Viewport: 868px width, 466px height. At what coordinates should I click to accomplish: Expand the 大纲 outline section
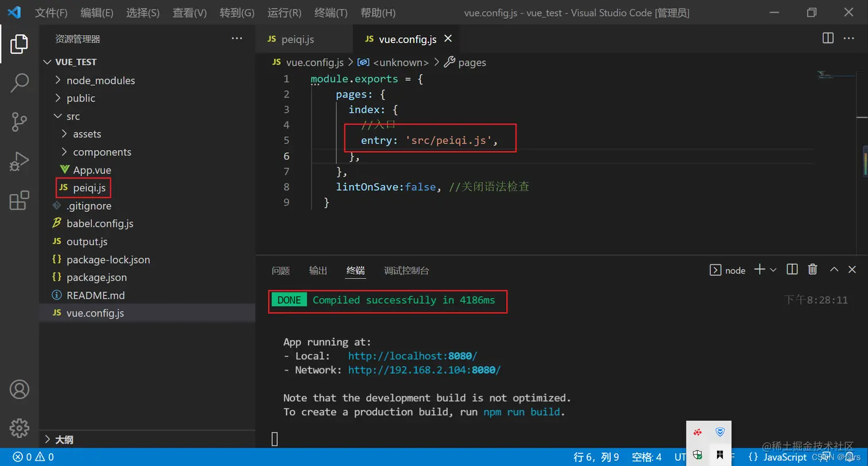(59, 440)
